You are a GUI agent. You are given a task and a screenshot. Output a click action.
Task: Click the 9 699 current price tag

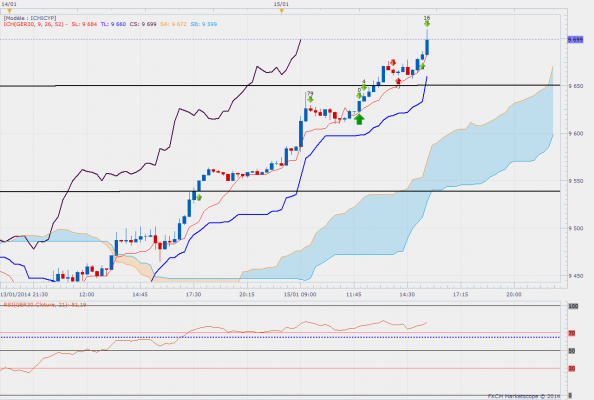(x=575, y=39)
